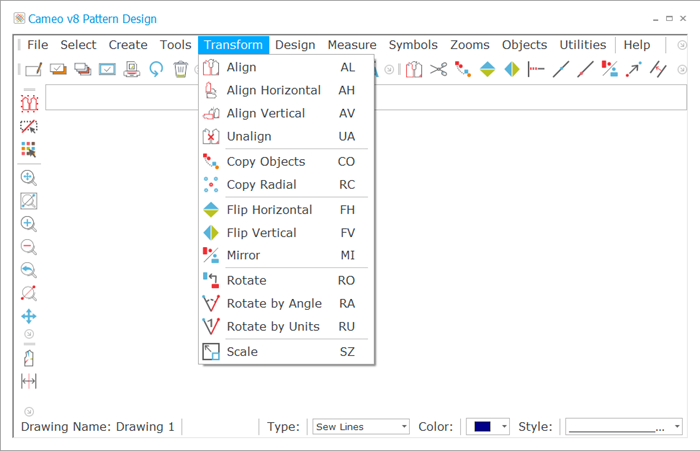This screenshot has width=700, height=451.
Task: Open the Create menu
Action: [128, 45]
